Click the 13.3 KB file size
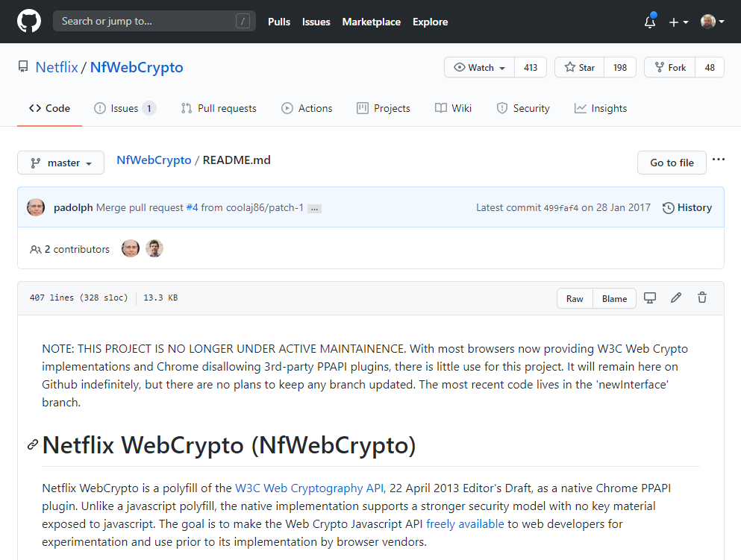741x560 pixels. pyautogui.click(x=160, y=298)
